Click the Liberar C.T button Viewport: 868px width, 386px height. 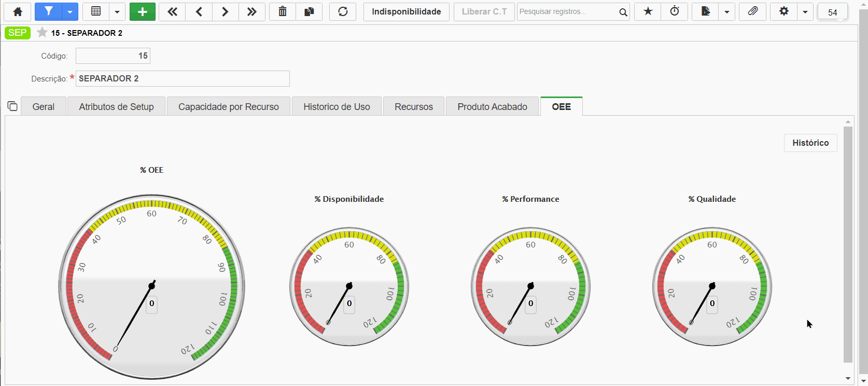[x=484, y=11]
